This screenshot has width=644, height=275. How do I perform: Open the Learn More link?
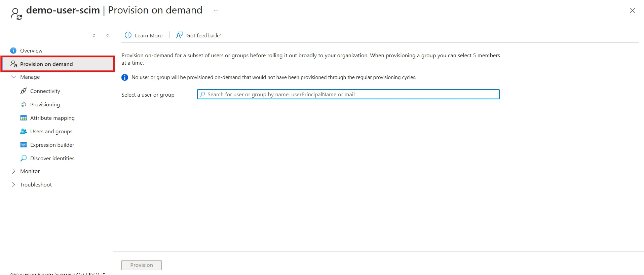point(149,35)
